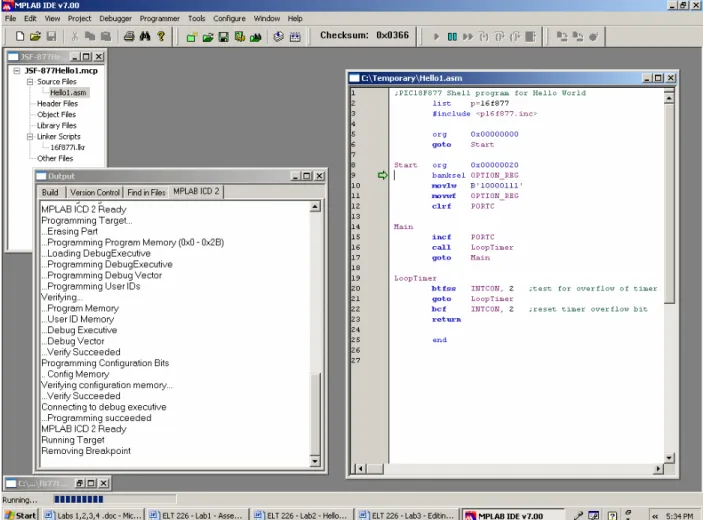Click the New Project toolbar icon
This screenshot has height=520, width=703.
coord(191,37)
